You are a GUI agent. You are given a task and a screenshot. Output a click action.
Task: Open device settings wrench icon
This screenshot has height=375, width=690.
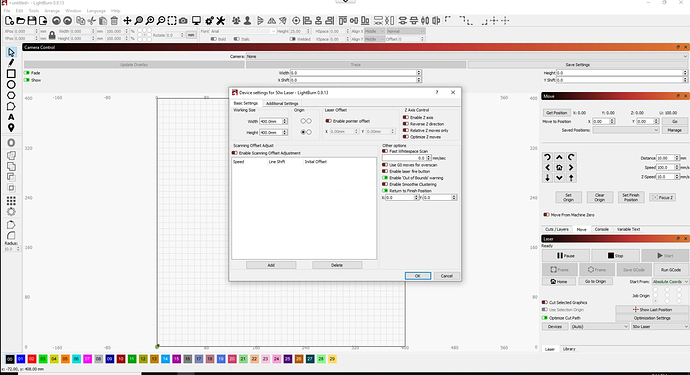[220, 21]
